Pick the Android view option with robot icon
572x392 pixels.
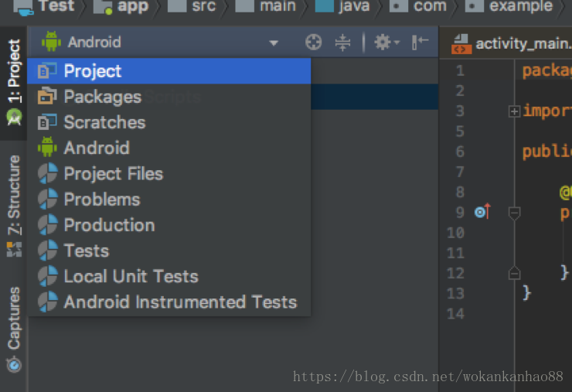click(x=169, y=148)
